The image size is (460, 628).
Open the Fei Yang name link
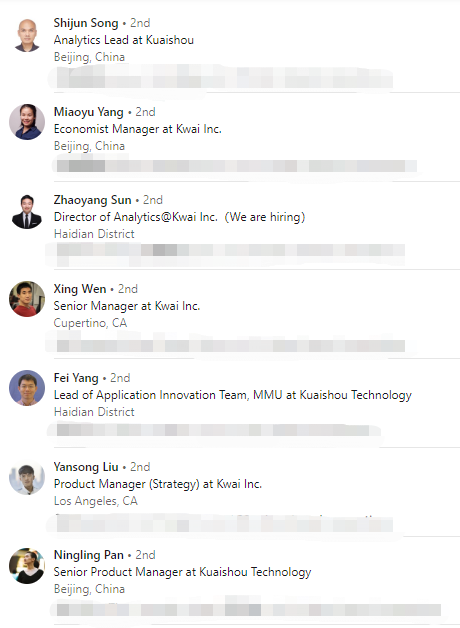coord(76,378)
